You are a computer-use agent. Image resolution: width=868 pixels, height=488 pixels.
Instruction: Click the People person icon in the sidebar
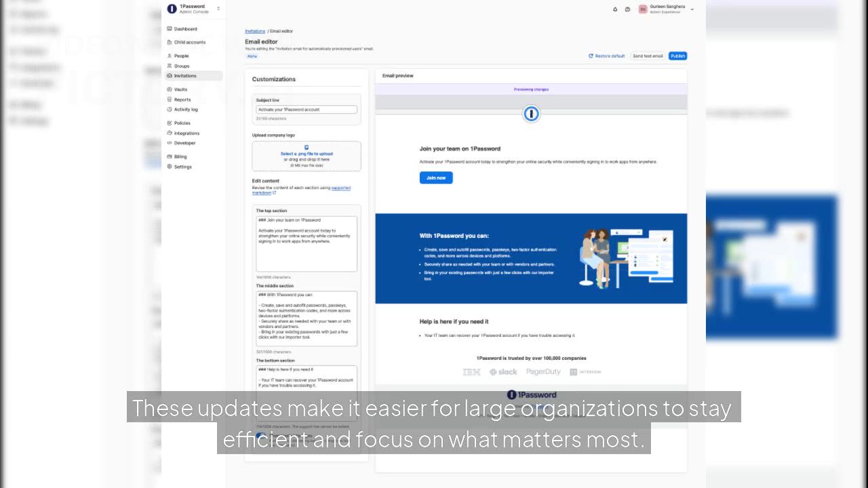170,56
